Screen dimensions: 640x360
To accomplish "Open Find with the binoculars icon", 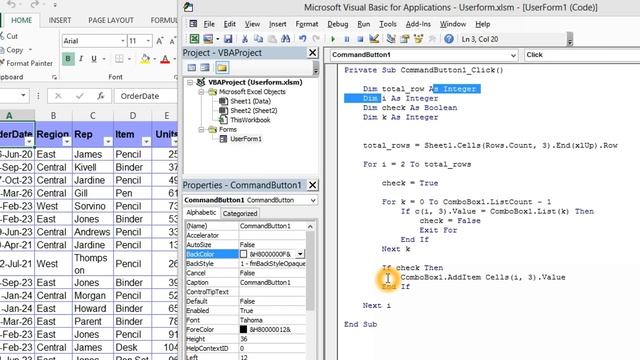I will (285, 39).
